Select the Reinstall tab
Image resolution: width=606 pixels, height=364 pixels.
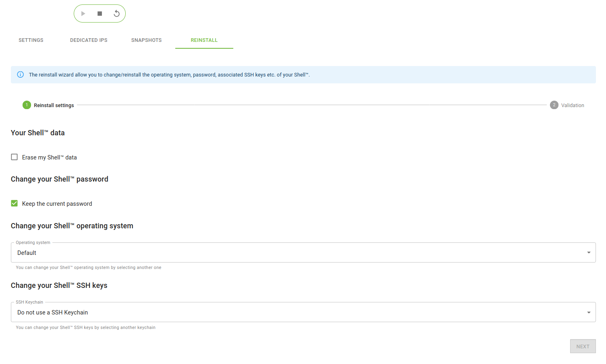tap(204, 40)
